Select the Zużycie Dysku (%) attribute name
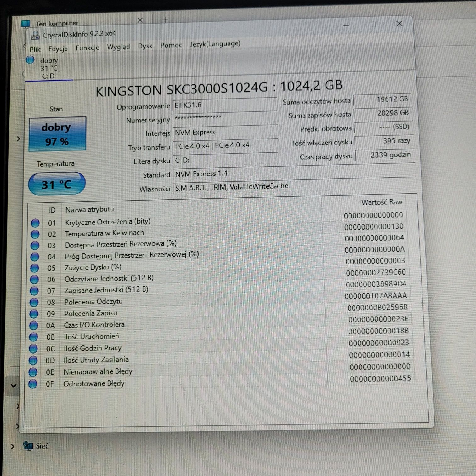The image size is (476, 476). coord(93,268)
